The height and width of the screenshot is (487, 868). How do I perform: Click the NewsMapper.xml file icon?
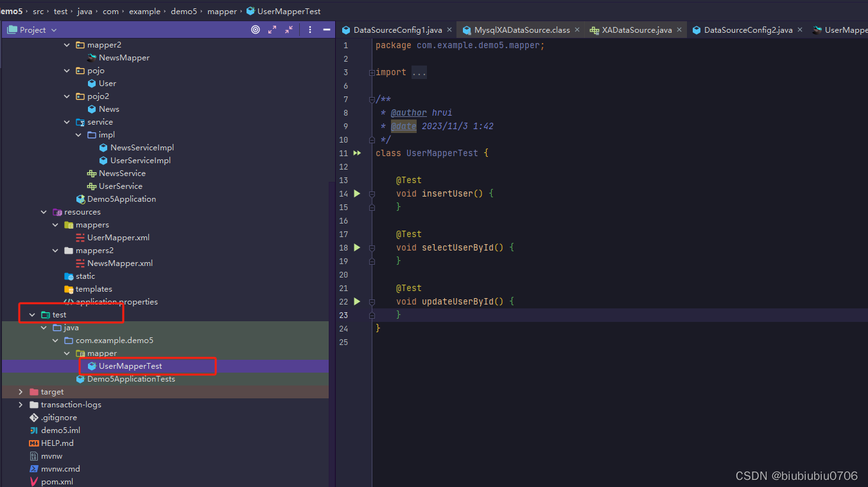tap(80, 263)
